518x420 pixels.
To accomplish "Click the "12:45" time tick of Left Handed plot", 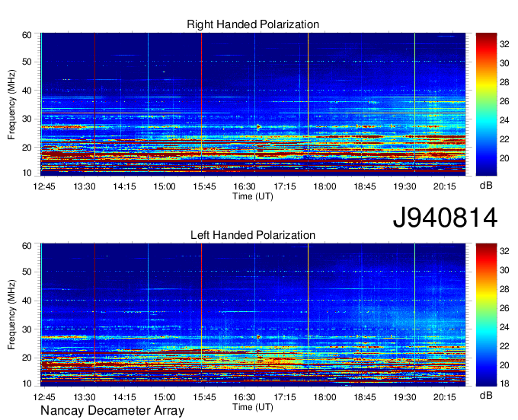I will click(x=44, y=397).
